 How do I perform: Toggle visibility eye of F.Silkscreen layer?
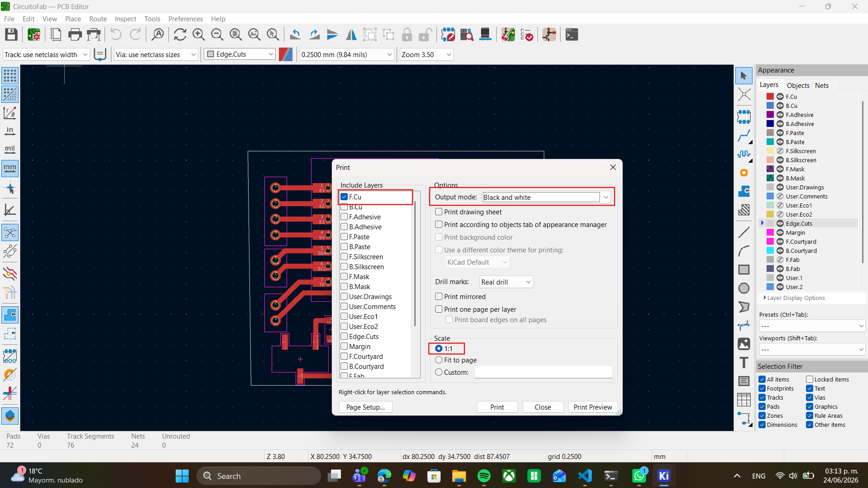click(x=780, y=151)
